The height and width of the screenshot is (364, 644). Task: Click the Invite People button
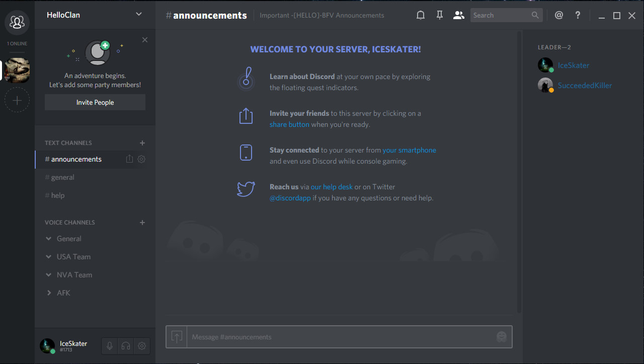click(x=95, y=102)
